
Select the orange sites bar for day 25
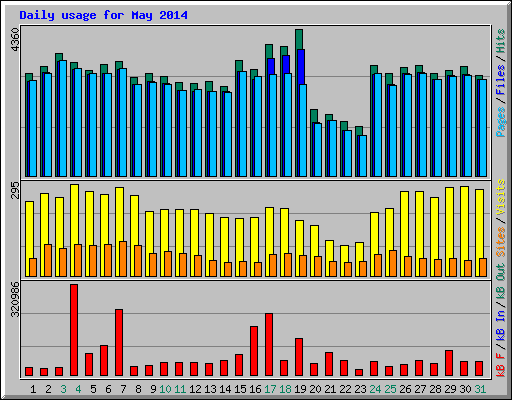point(393,263)
